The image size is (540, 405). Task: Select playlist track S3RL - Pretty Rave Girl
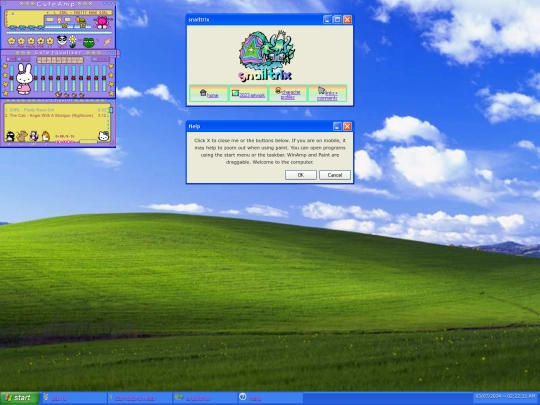click(x=55, y=110)
